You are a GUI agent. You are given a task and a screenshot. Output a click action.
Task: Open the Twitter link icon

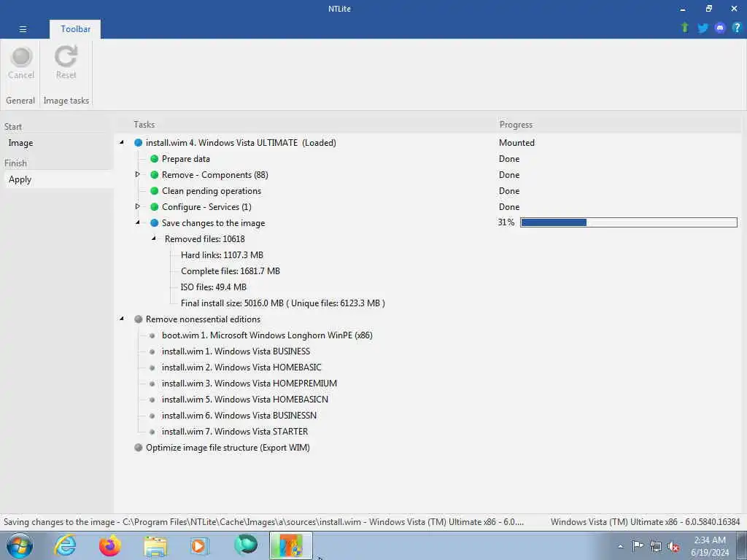click(x=703, y=28)
